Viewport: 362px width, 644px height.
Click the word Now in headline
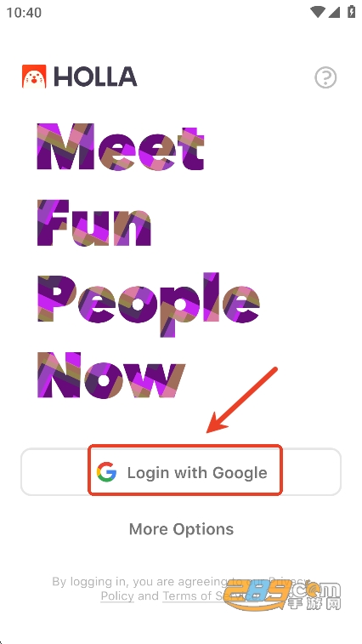[111, 375]
